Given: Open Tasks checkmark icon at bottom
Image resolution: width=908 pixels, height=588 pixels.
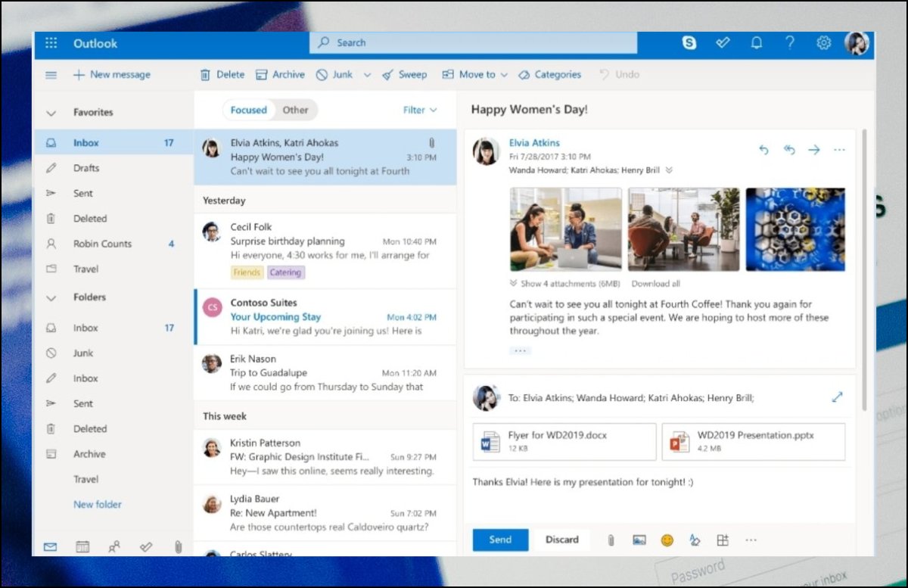Looking at the screenshot, I should [x=146, y=546].
